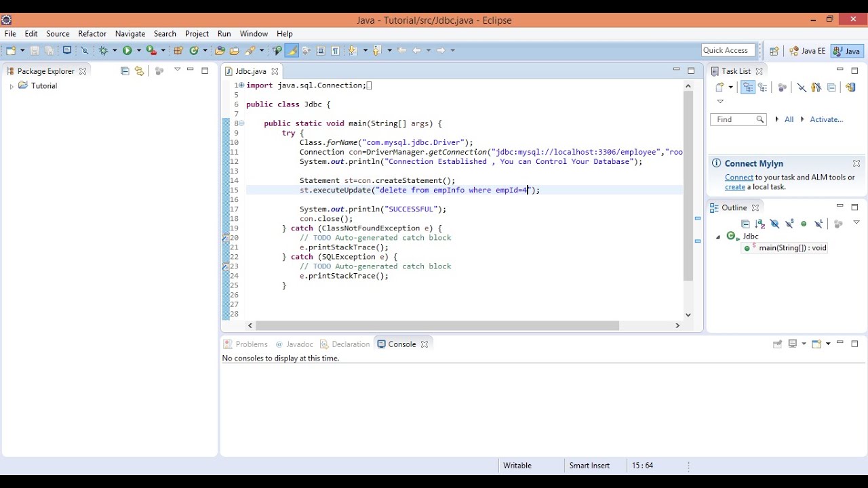Open the Navigate menu
Viewport: 868px width, 488px height.
pos(130,33)
